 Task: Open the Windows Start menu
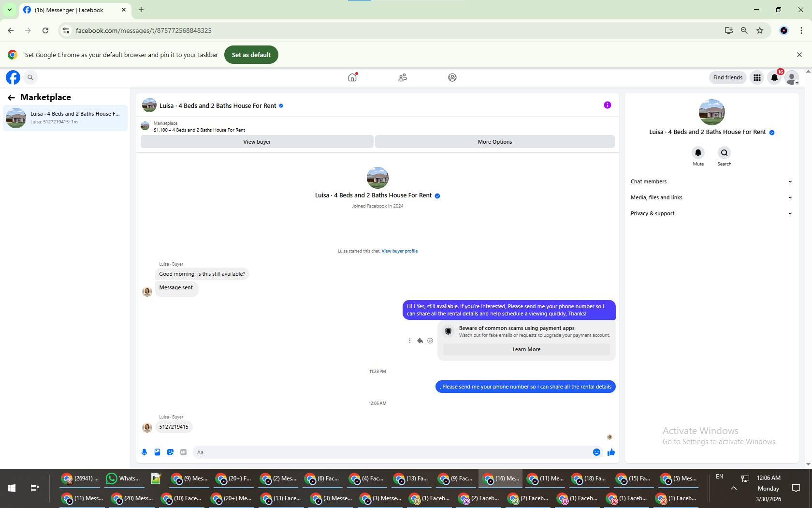point(12,488)
